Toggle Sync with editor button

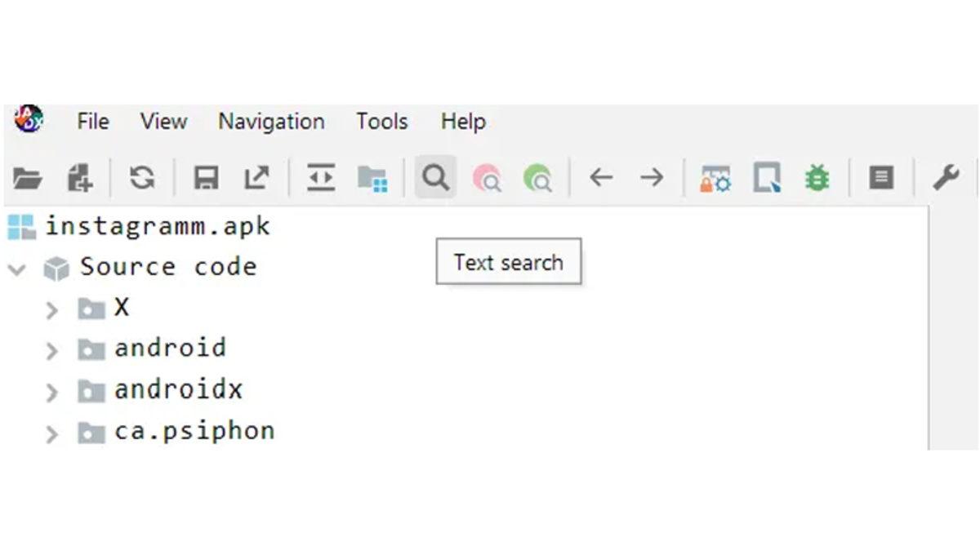[320, 177]
